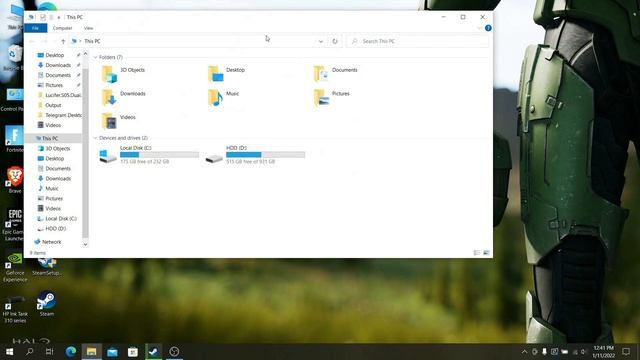
Task: Open GeForce Experience desktop shortcut
Action: coord(15,267)
